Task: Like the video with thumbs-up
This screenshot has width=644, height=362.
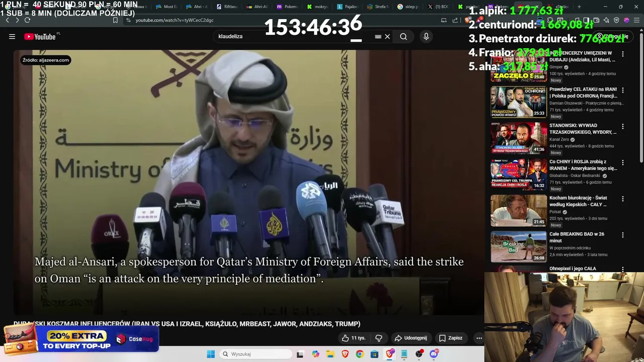Action: click(354, 338)
